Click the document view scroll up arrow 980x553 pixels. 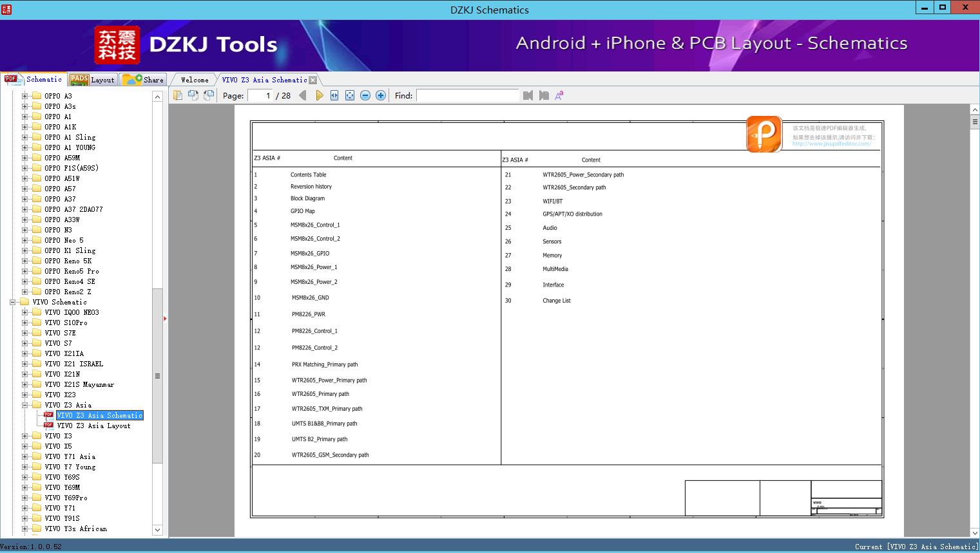click(x=974, y=110)
